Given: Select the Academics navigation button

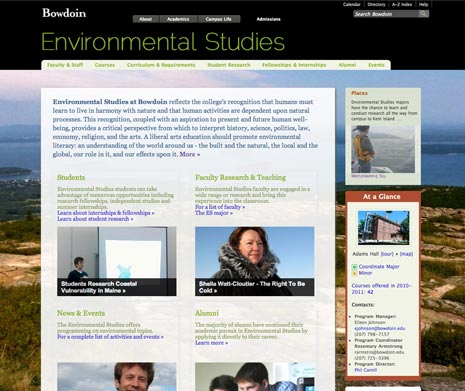Looking at the screenshot, I should (x=178, y=19).
